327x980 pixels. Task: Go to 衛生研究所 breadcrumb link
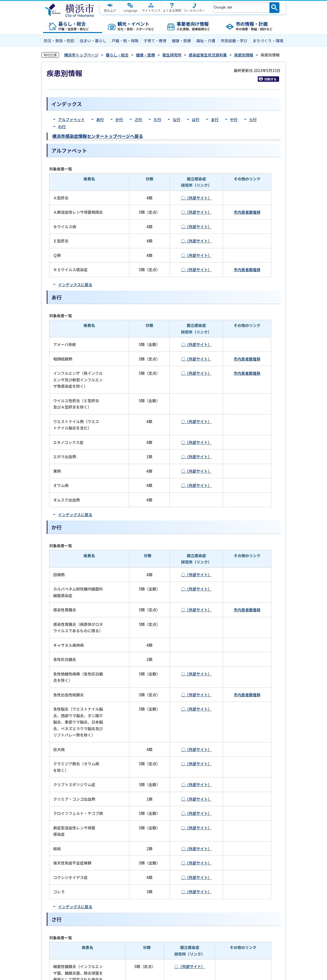pyautogui.click(x=172, y=55)
